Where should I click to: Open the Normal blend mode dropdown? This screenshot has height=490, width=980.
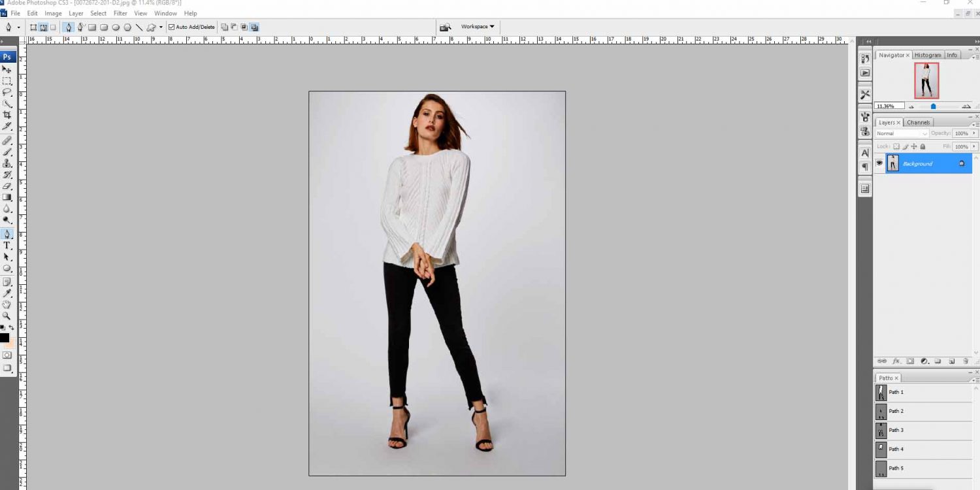[902, 133]
